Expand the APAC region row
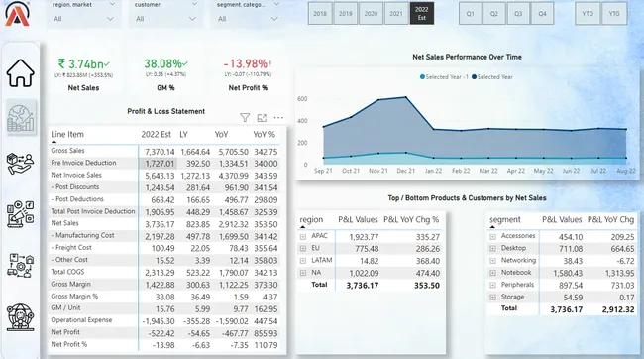Viewport: 644px width, 359px height. click(x=303, y=236)
